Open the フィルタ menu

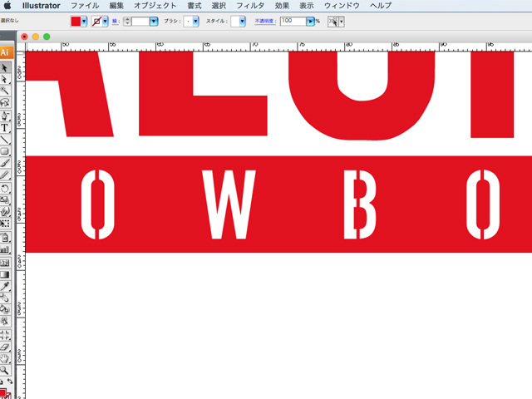click(x=250, y=5)
